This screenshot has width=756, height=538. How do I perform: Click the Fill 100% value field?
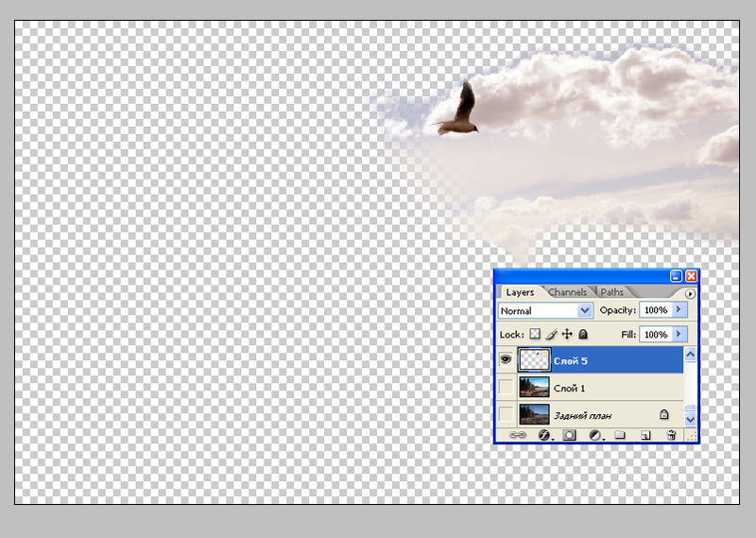click(656, 334)
